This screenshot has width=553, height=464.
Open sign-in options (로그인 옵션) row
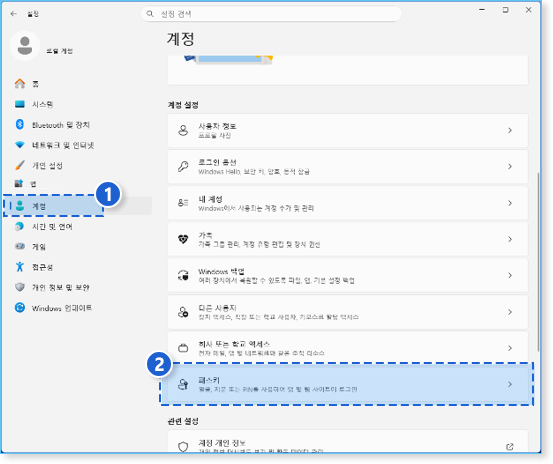[347, 166]
